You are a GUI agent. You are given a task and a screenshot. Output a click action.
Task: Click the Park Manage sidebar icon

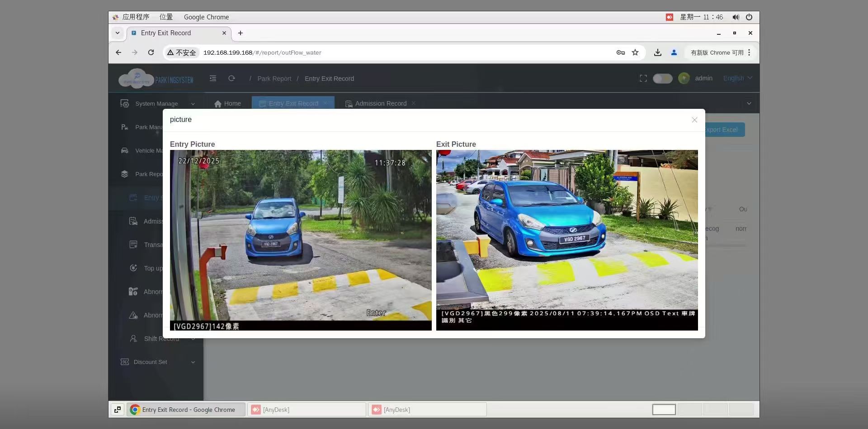click(x=124, y=127)
